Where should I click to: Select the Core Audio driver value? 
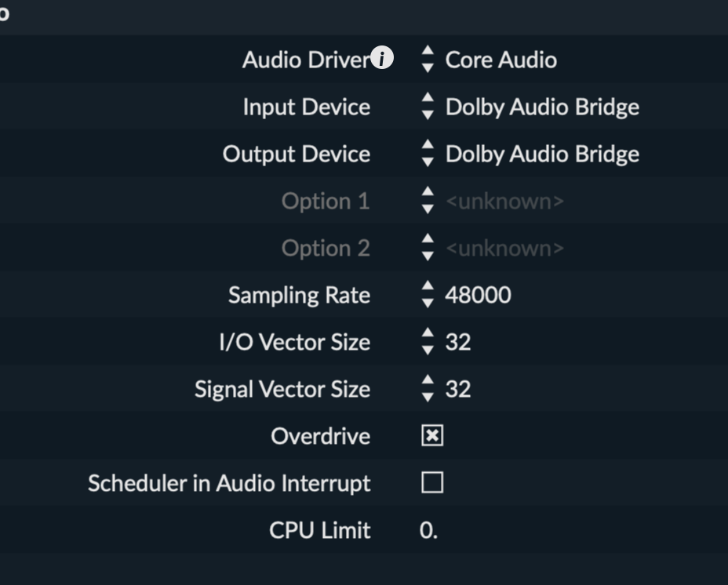[x=501, y=60]
